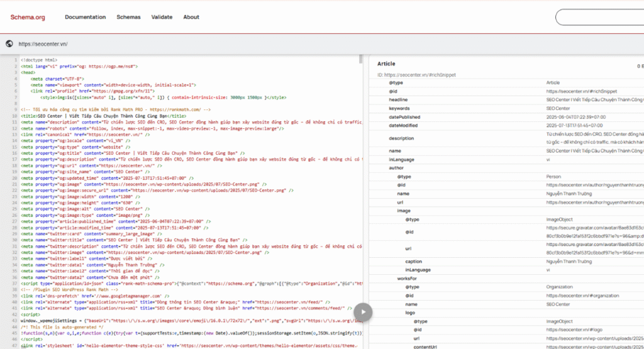The image size is (644, 349).
Task: Go to the Schemas page
Action: click(128, 18)
